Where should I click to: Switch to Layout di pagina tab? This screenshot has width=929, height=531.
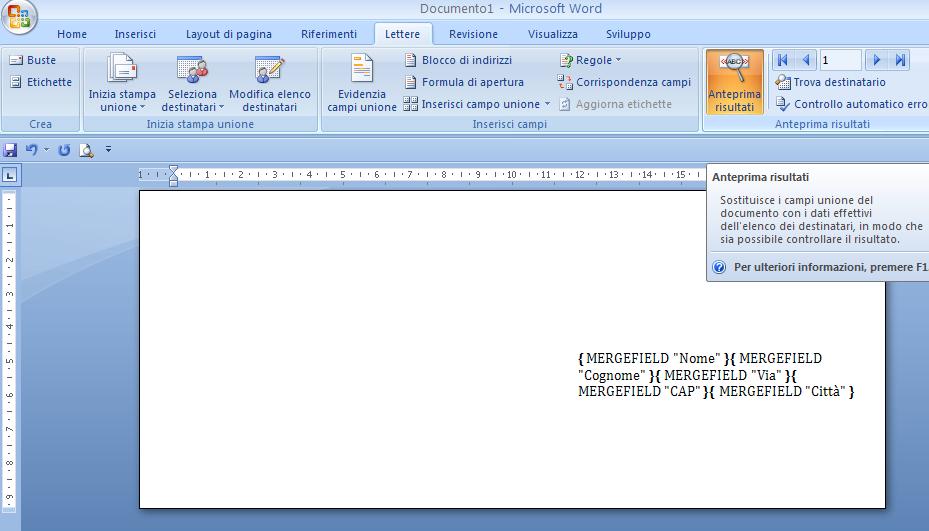pyautogui.click(x=229, y=34)
